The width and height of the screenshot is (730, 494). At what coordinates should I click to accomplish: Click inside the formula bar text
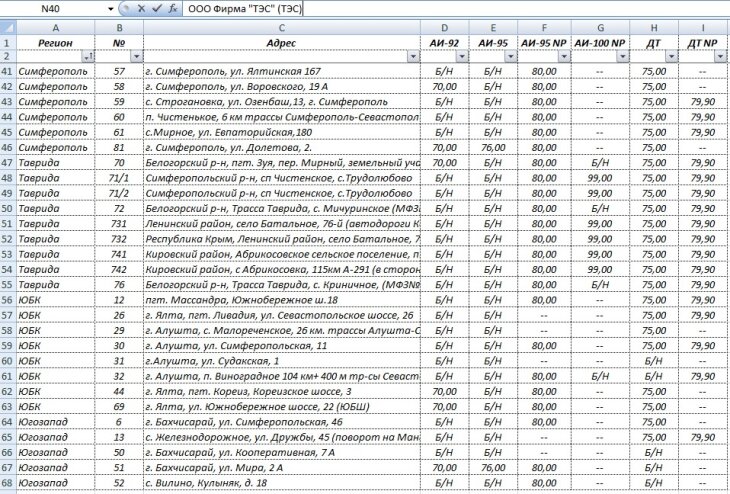point(400,8)
